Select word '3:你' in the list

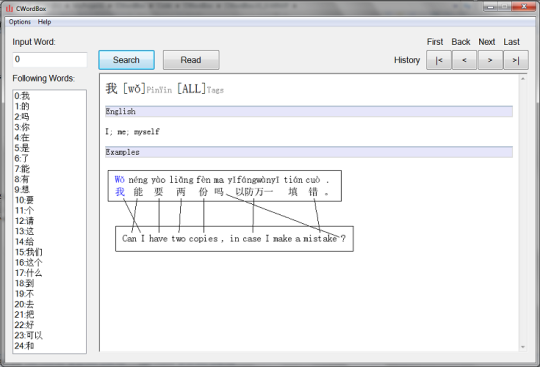(x=22, y=127)
